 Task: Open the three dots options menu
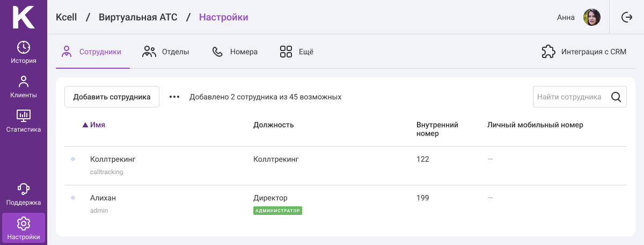pos(174,97)
